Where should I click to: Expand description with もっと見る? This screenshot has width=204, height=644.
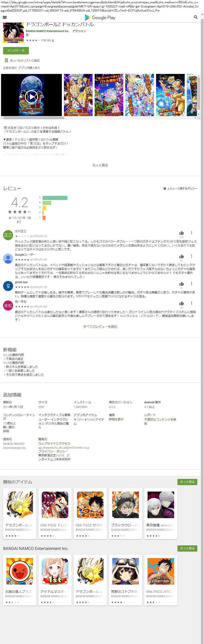click(x=100, y=165)
